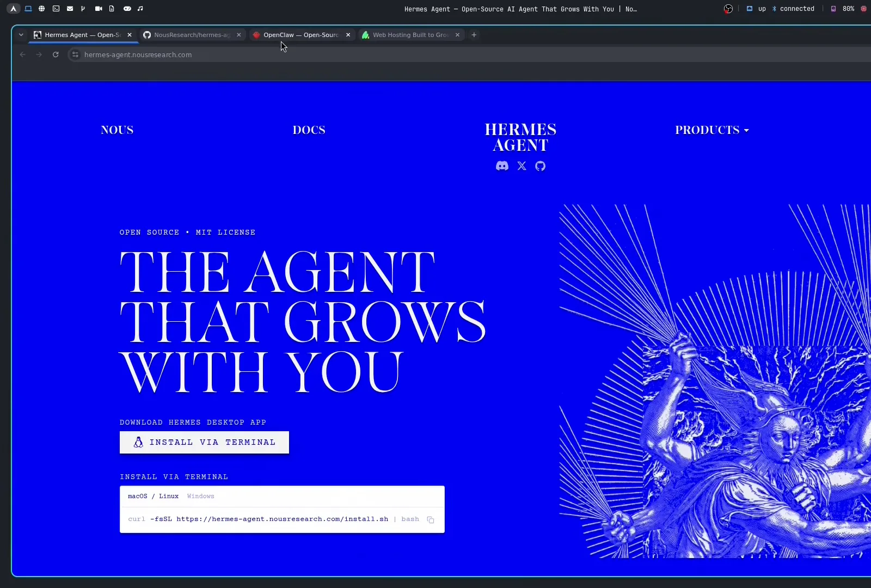Viewport: 871px width, 588px height.
Task: Close the OpenClaw tab
Action: [x=348, y=35]
